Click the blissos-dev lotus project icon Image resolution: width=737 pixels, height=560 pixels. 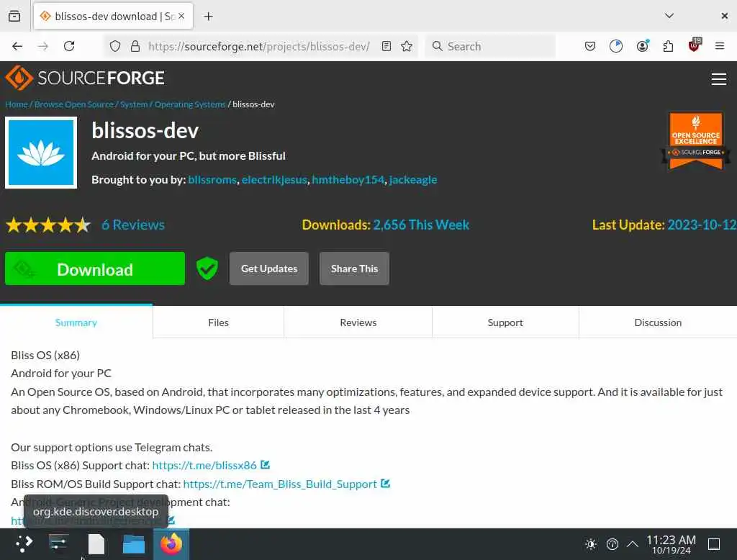click(x=41, y=153)
